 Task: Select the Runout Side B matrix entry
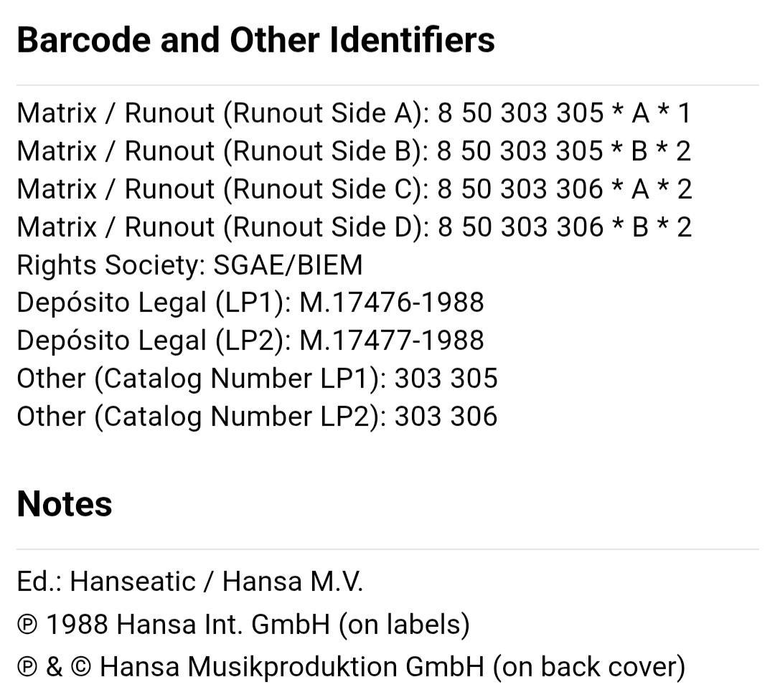(353, 151)
